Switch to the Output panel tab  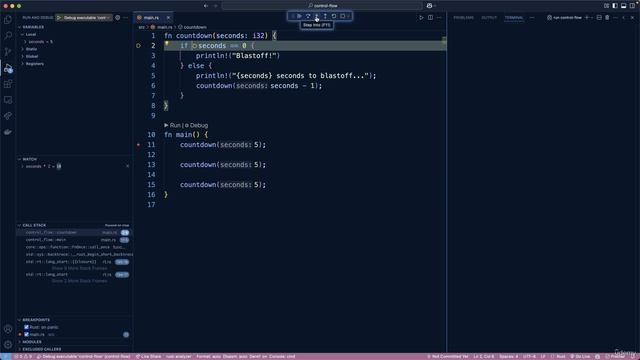489,18
